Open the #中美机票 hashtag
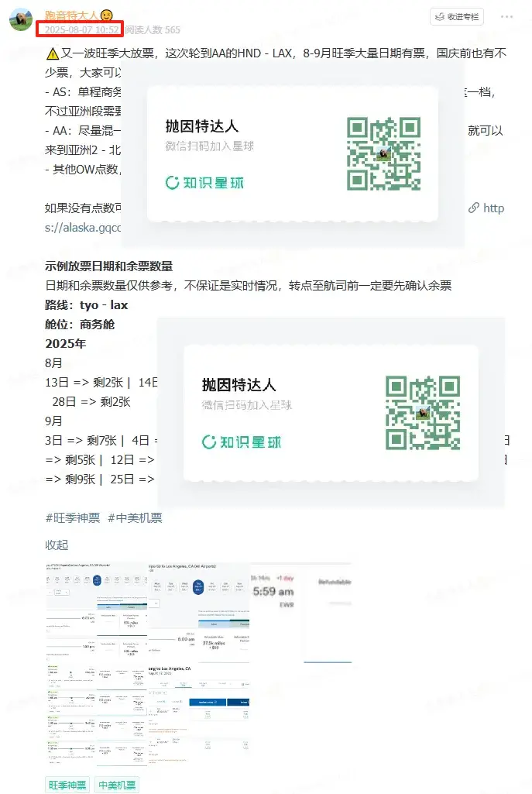Image resolution: width=532 pixels, height=794 pixels. [x=135, y=517]
